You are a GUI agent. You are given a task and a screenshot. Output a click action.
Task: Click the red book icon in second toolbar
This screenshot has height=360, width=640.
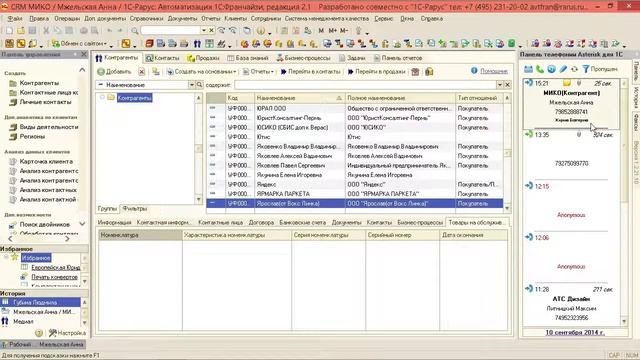149,44
